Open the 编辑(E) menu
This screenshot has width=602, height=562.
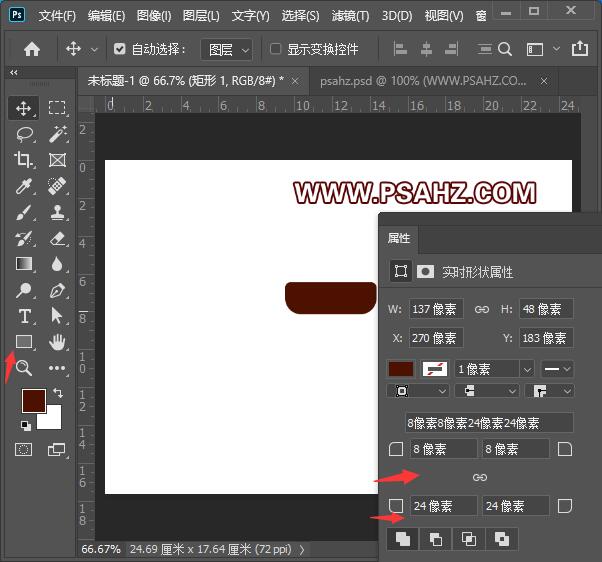[106, 16]
